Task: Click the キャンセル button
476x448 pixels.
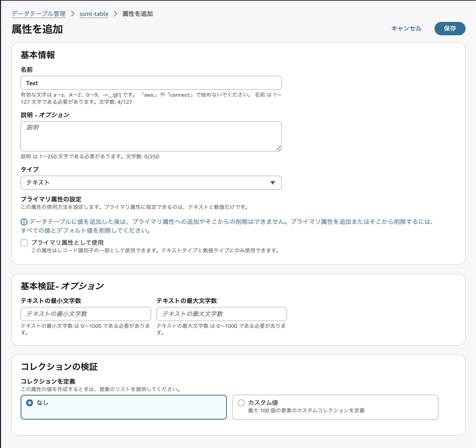Action: click(x=406, y=28)
